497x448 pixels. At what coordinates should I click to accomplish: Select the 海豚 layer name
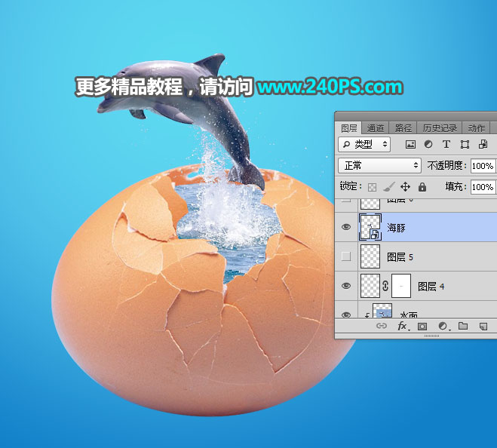coord(396,228)
